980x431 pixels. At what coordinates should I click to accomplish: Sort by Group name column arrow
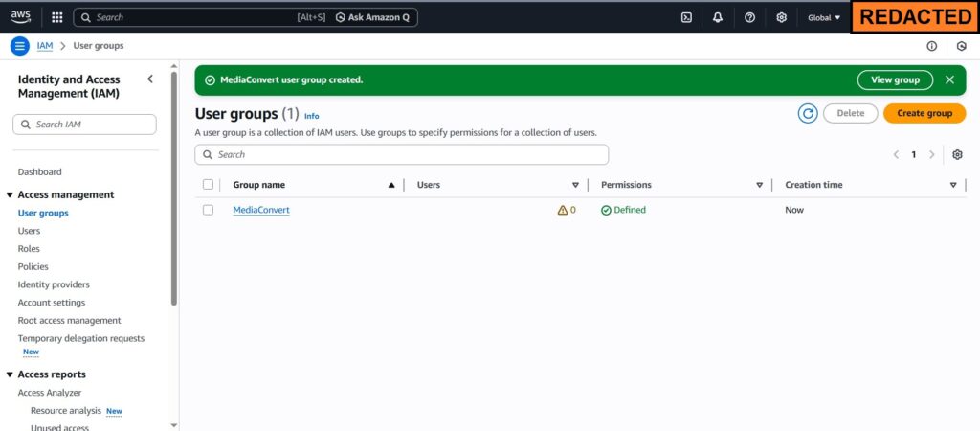(390, 185)
